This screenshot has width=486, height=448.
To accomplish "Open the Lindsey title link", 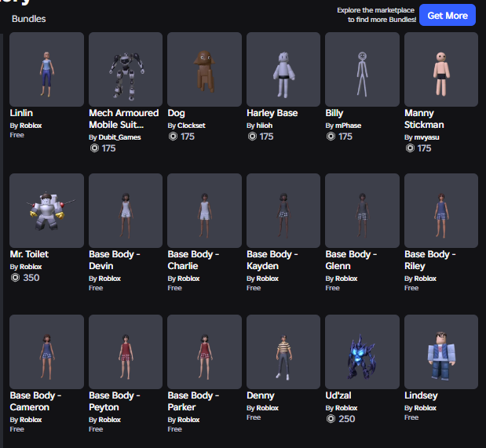I will (x=421, y=395).
